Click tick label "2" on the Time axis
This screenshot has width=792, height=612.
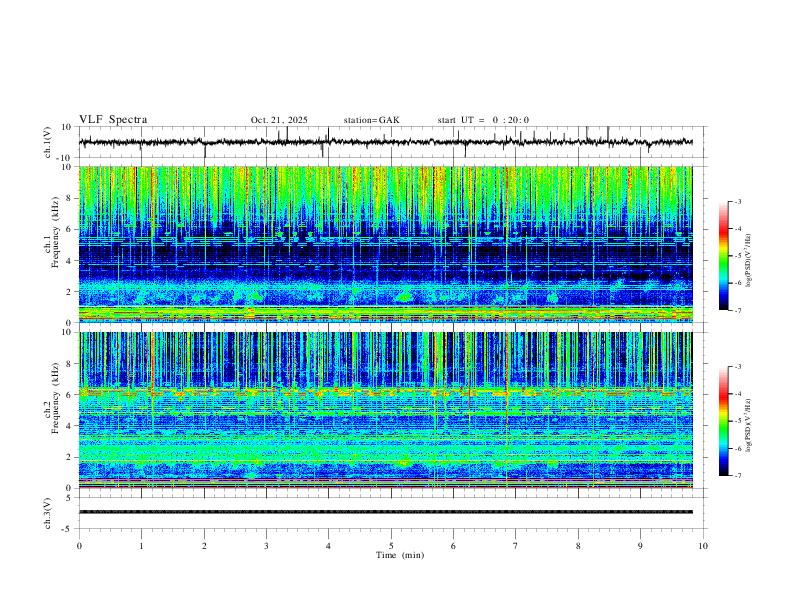(204, 546)
